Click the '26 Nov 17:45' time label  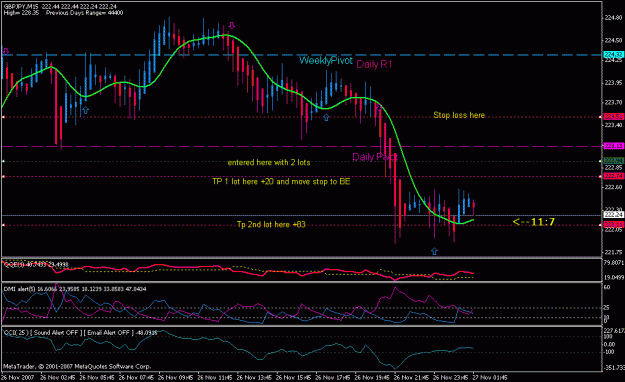point(333,377)
